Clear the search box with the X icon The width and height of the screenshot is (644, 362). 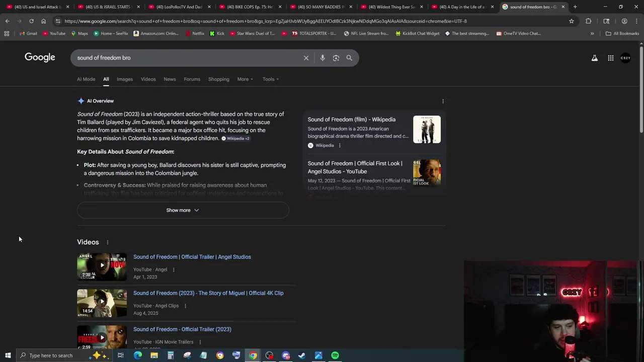306,58
